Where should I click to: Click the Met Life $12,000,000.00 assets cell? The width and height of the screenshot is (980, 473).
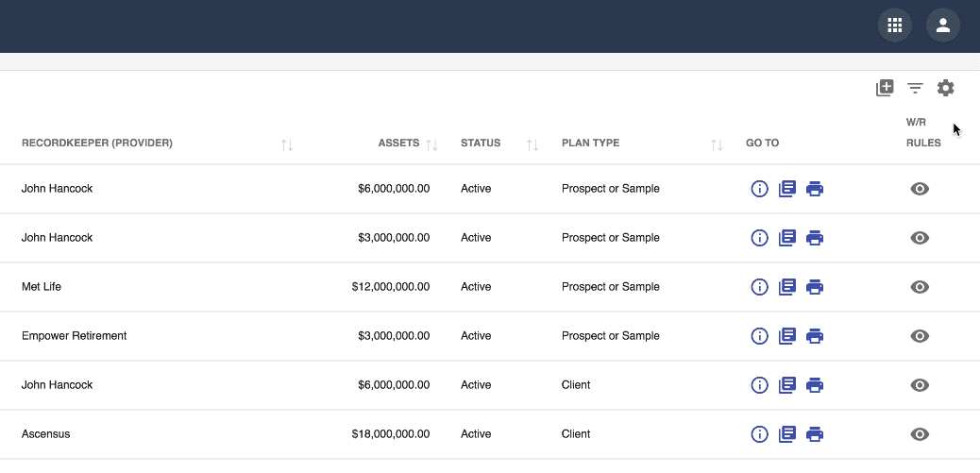[391, 287]
